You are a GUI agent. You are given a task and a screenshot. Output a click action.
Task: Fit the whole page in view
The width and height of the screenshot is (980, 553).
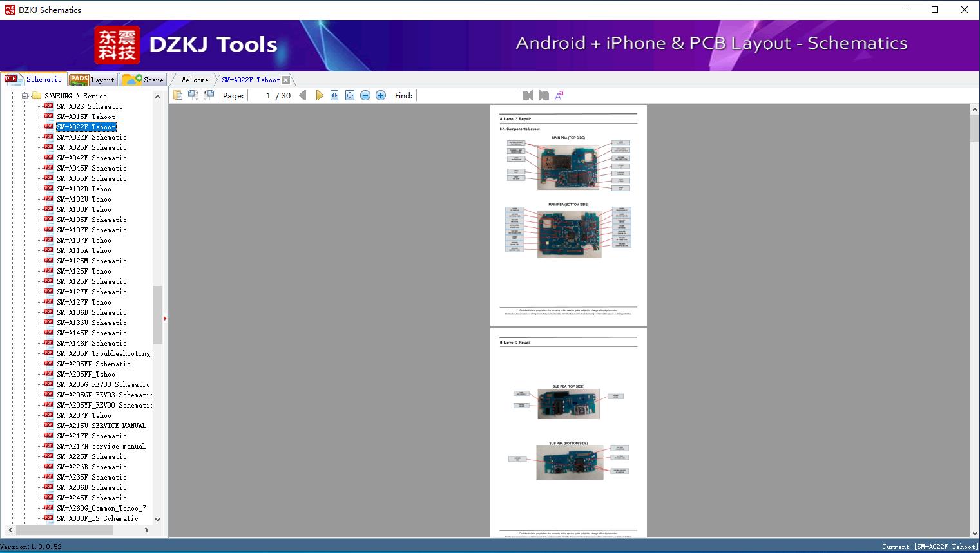tap(350, 95)
